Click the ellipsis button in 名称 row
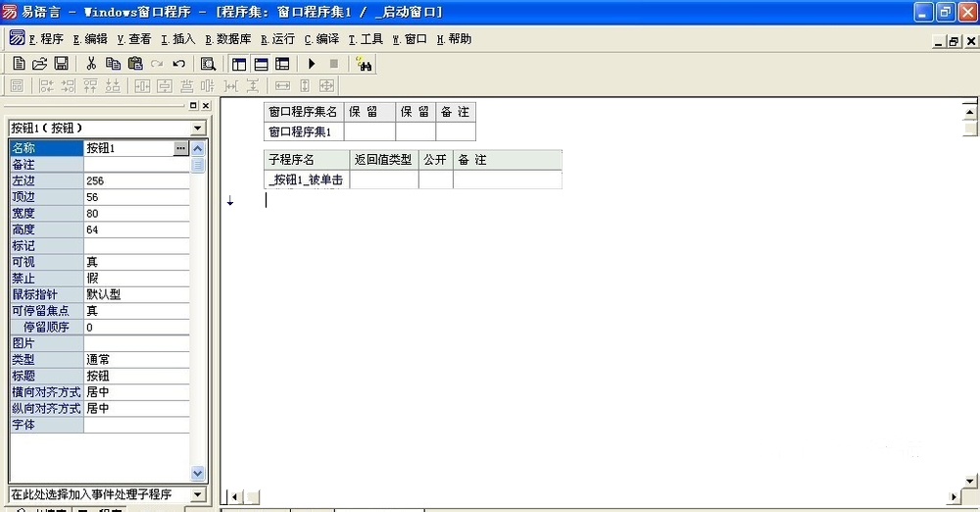This screenshot has height=512, width=980. 180,148
